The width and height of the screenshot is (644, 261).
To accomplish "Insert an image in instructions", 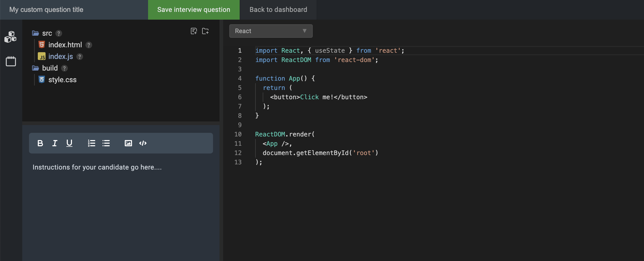I will (128, 143).
